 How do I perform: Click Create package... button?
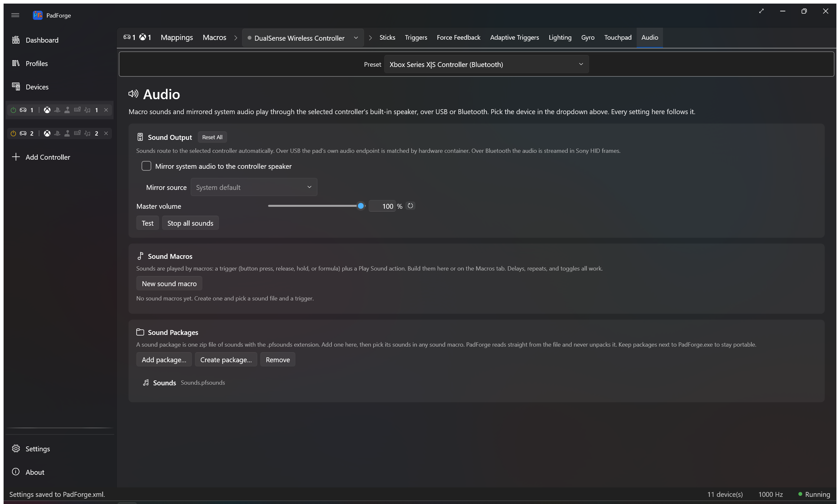[226, 360]
